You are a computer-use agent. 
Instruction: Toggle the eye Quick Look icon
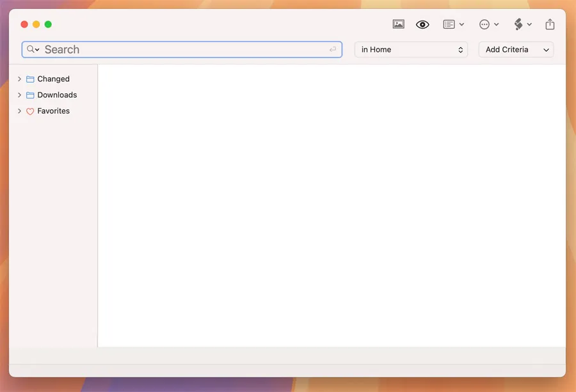pyautogui.click(x=422, y=24)
